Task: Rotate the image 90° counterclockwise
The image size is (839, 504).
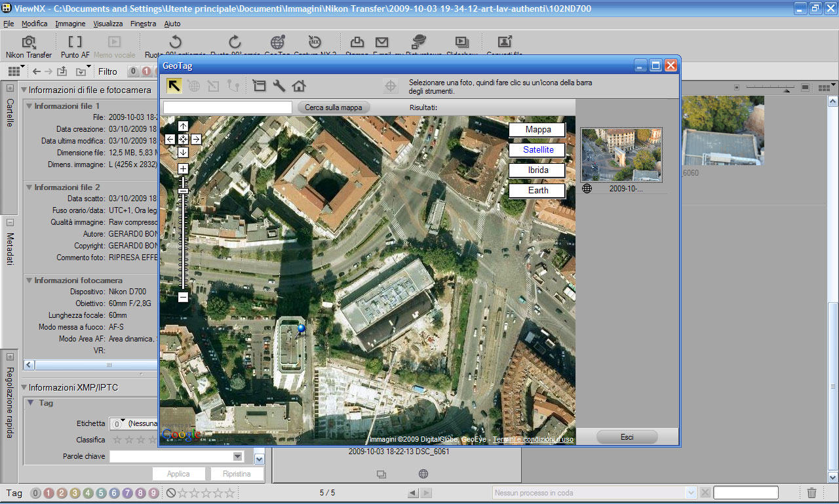Action: [176, 42]
